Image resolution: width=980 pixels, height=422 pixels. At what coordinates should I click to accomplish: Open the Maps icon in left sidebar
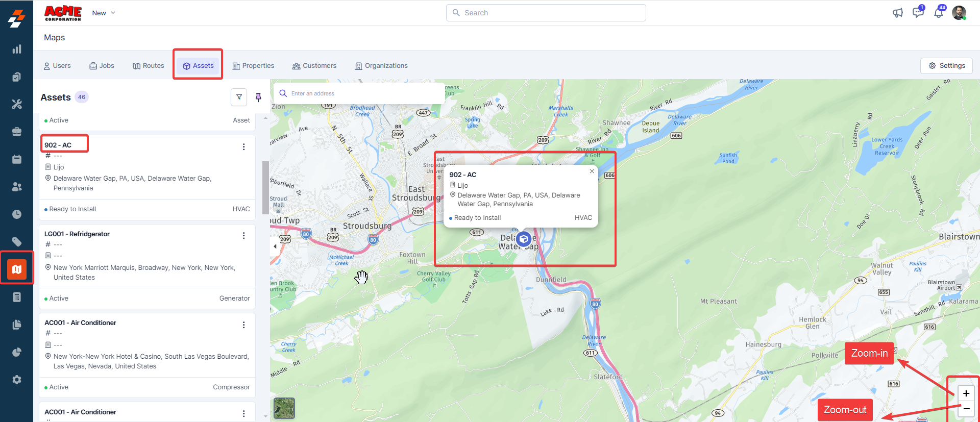coord(17,269)
